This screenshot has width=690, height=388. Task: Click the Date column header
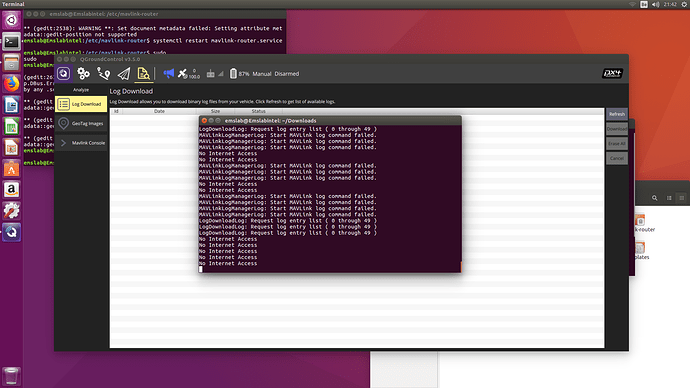(x=159, y=111)
